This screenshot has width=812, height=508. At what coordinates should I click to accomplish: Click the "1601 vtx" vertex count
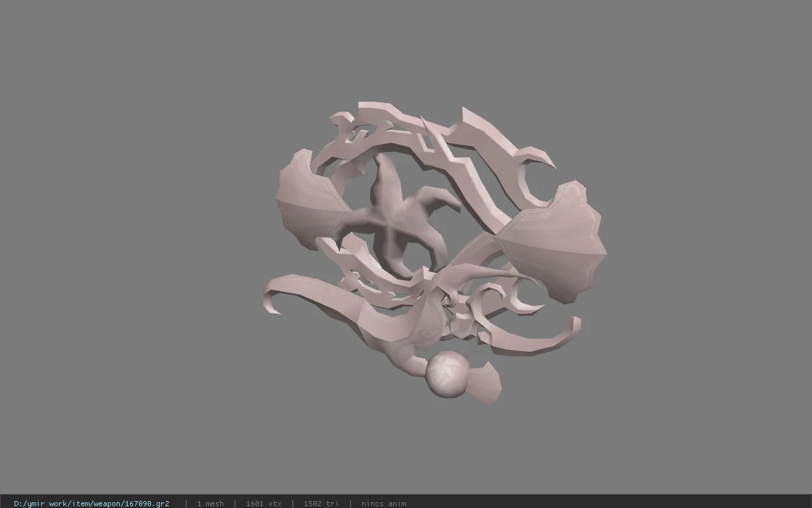(263, 504)
